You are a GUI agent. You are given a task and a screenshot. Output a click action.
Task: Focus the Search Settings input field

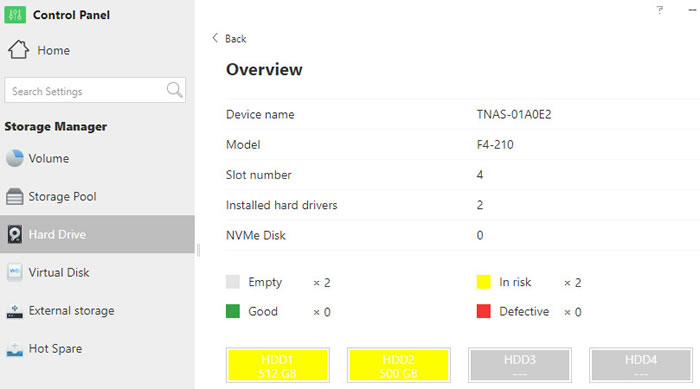point(95,90)
